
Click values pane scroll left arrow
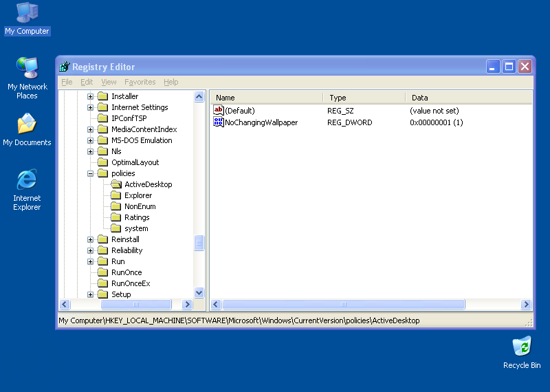tap(216, 304)
